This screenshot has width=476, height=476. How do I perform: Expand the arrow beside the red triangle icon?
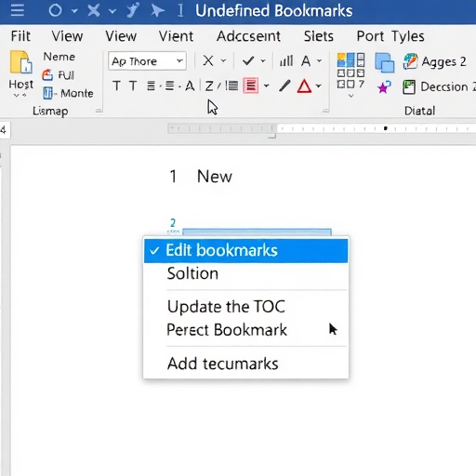point(319,86)
